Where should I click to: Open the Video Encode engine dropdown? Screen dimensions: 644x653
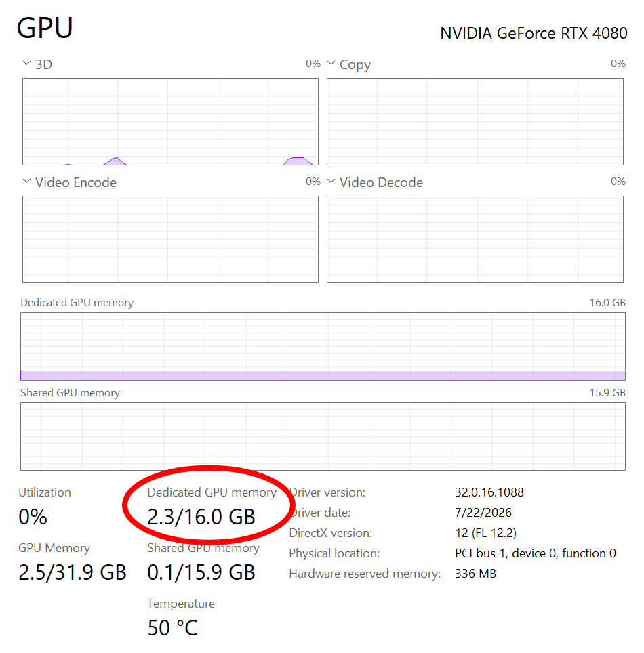point(26,181)
